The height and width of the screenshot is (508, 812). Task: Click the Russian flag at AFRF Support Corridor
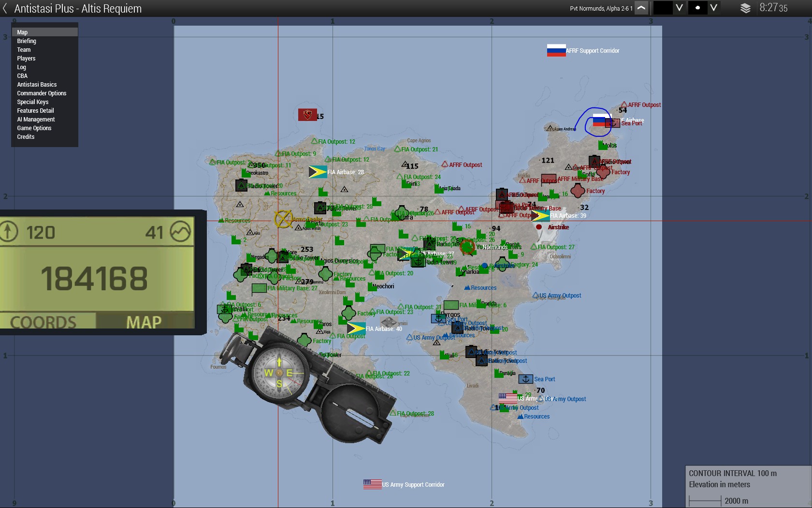point(556,50)
